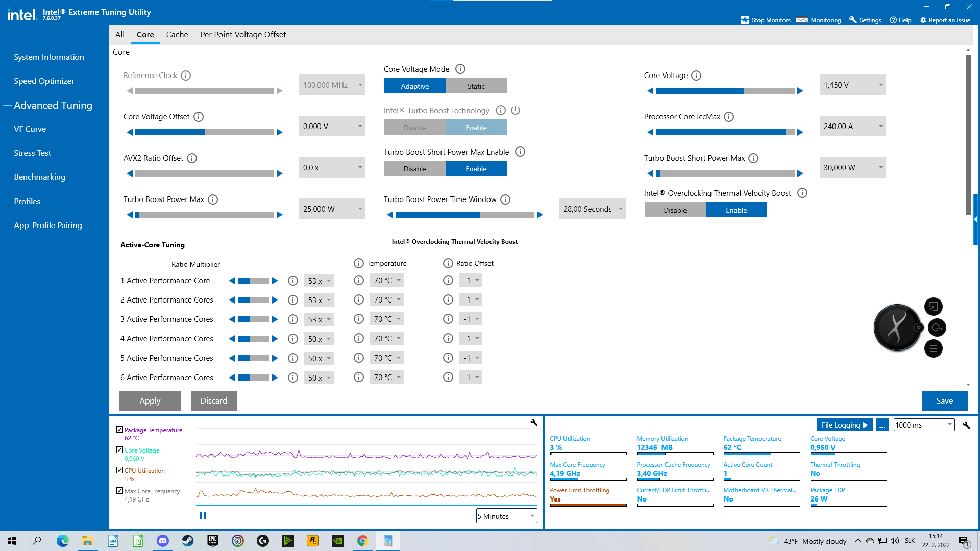Expand the 1 Active Performance Core ratio dropdown
The height and width of the screenshot is (551, 980).
(329, 281)
